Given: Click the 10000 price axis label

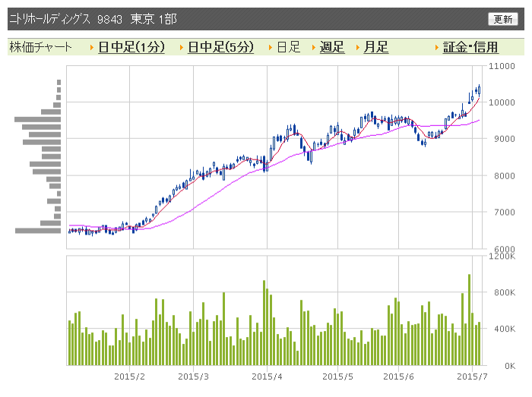Looking at the screenshot, I should click(x=502, y=102).
